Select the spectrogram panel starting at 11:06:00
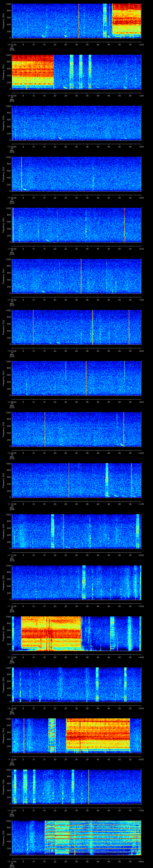153x868 pixels. coord(76,276)
